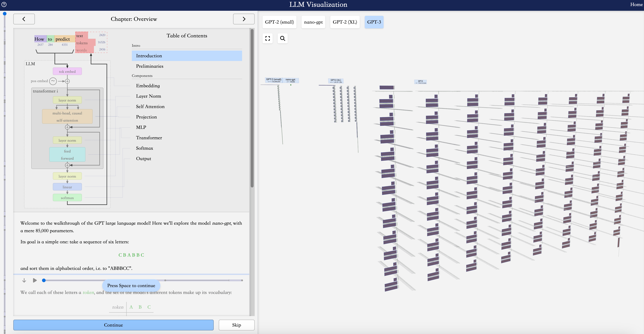Click the GPT-2 (XL) label in 3D view
This screenshot has width=644, height=334.
pyautogui.click(x=336, y=81)
